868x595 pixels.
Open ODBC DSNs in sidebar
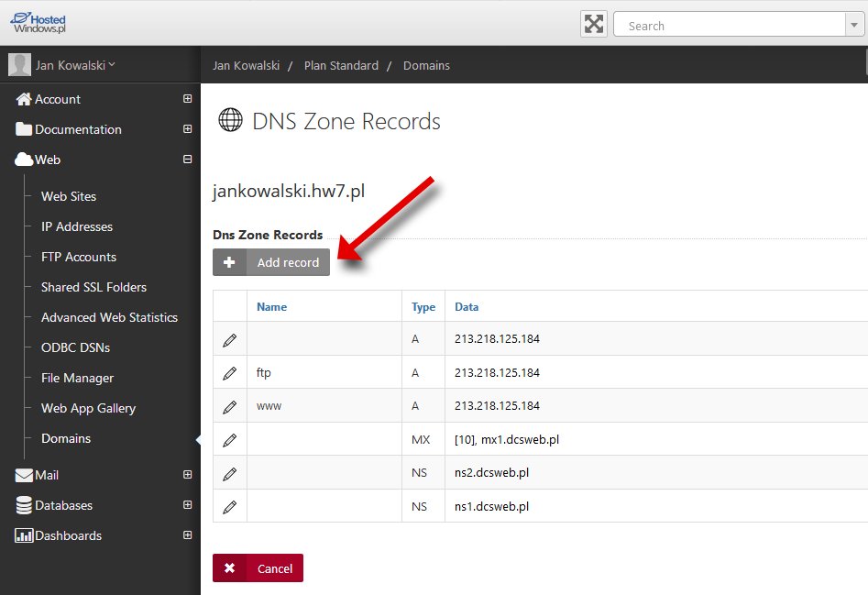click(75, 347)
